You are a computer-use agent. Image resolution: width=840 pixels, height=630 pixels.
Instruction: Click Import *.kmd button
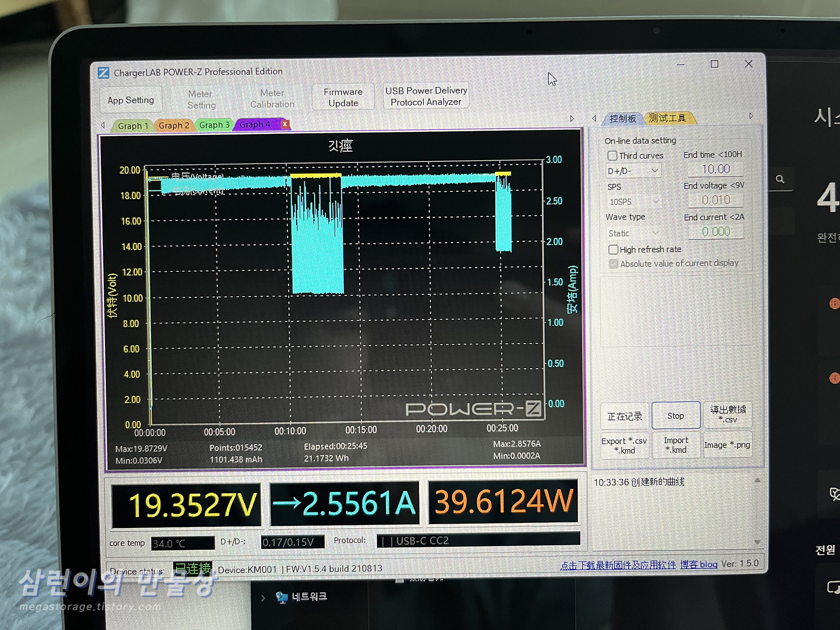(676, 445)
